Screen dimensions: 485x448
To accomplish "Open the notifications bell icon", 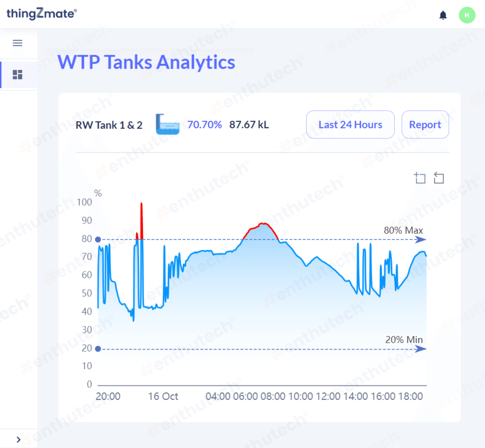I will coord(443,15).
